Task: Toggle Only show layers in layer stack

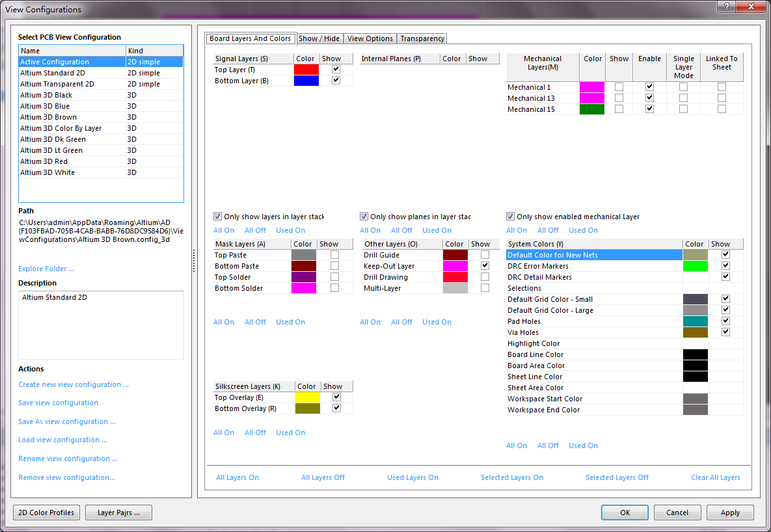Action: click(x=217, y=217)
